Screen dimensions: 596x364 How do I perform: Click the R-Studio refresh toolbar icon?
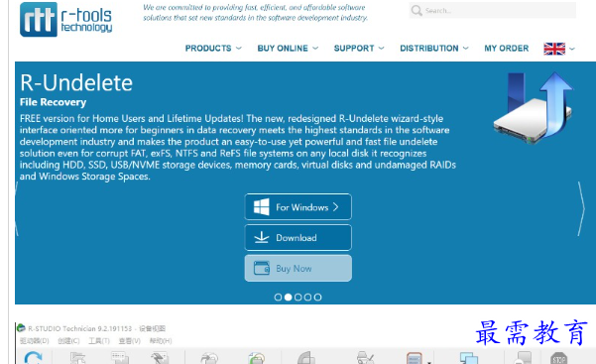pyautogui.click(x=33, y=357)
